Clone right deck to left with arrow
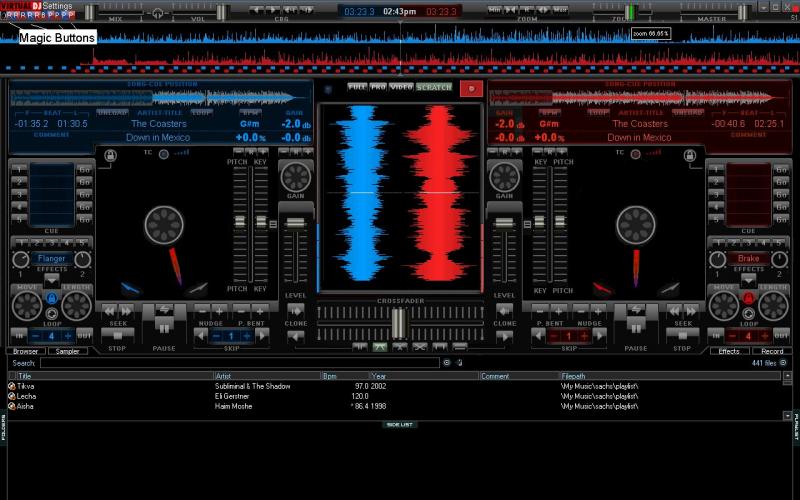This screenshot has width=800, height=500. (504, 310)
